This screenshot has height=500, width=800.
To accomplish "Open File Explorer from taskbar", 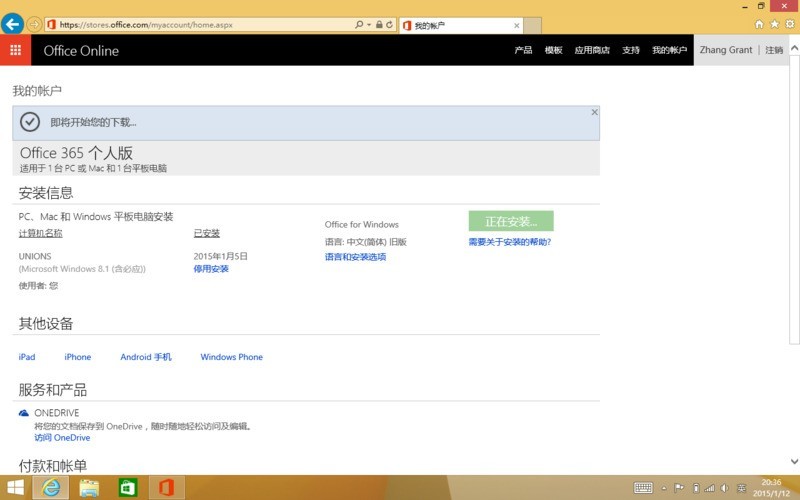I will pyautogui.click(x=89, y=488).
